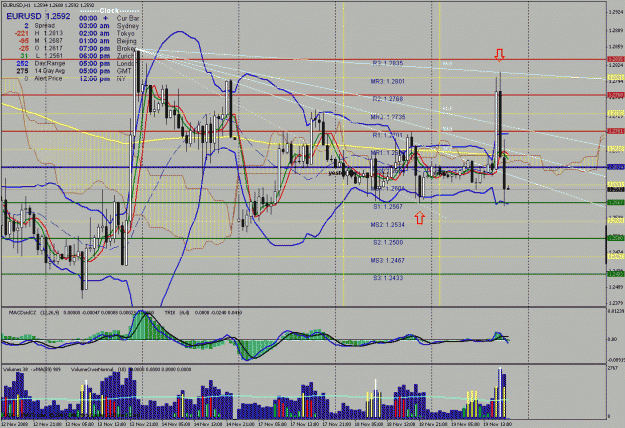Click the 01:00 am Beijing time
The image size is (625, 428).
click(94, 41)
